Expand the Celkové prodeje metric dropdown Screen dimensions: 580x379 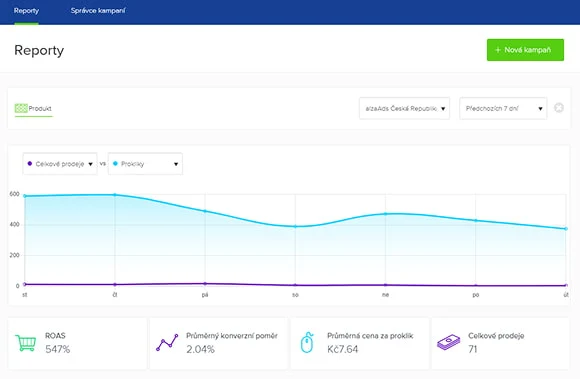(60, 164)
